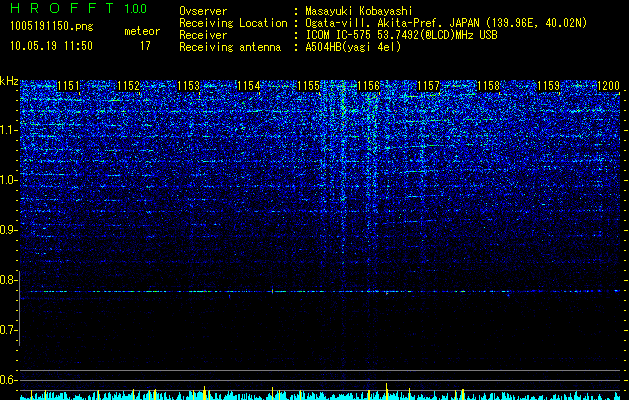Click the A504HB(yagi 4el) antenna text

point(353,47)
